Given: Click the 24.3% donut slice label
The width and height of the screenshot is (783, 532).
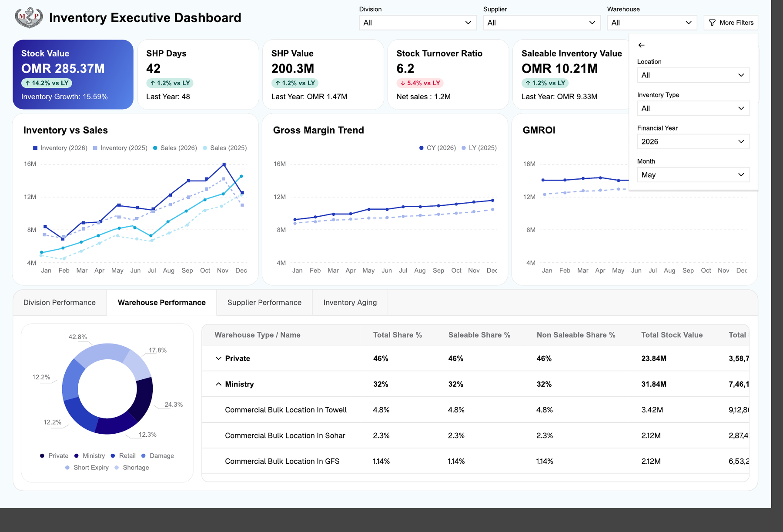Looking at the screenshot, I should coord(174,405).
